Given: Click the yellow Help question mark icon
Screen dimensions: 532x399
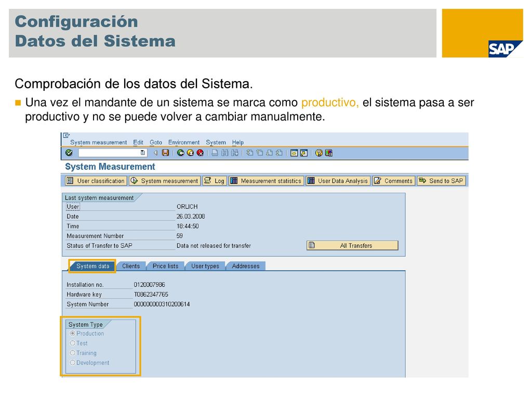Looking at the screenshot, I should (319, 153).
